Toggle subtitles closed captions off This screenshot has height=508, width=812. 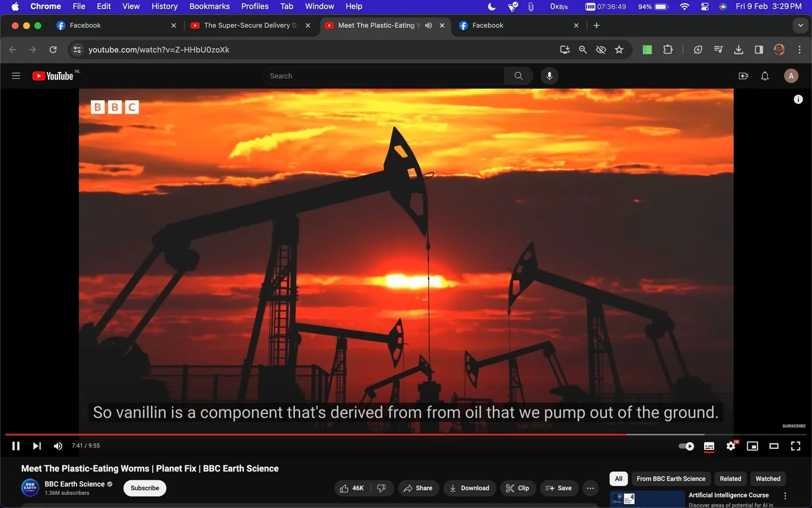[x=709, y=446]
